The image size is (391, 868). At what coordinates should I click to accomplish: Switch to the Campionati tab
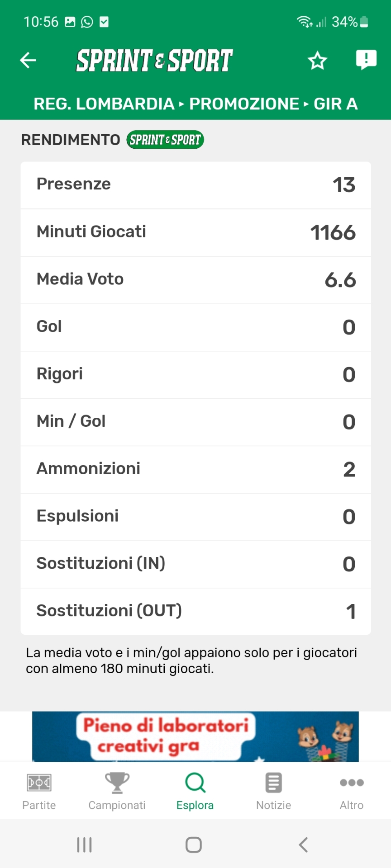[117, 791]
